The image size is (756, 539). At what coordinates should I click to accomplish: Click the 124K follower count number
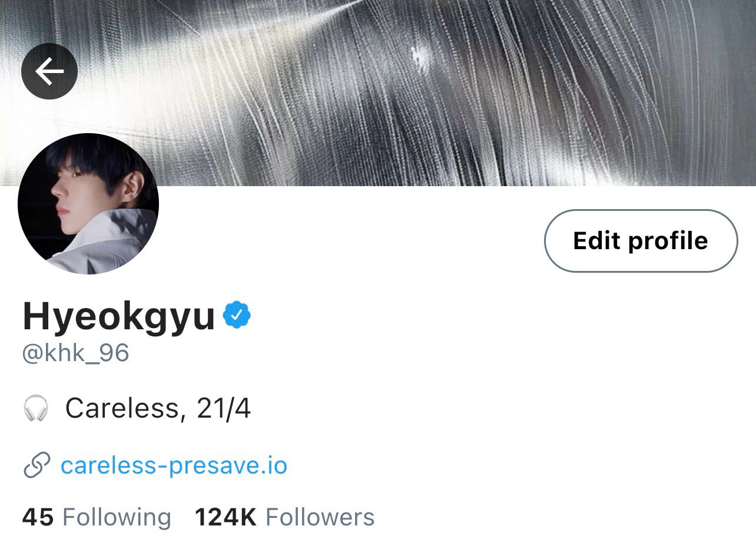tap(226, 517)
